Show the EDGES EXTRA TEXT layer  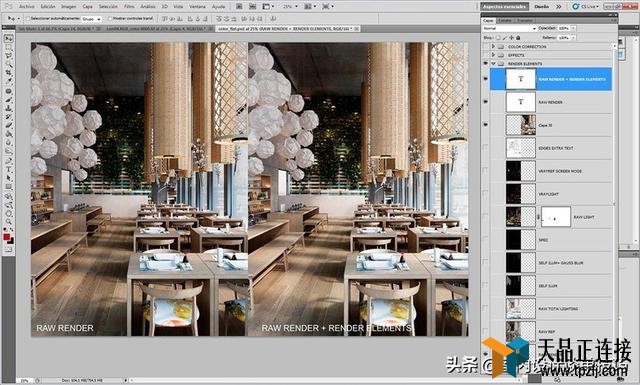click(x=485, y=147)
